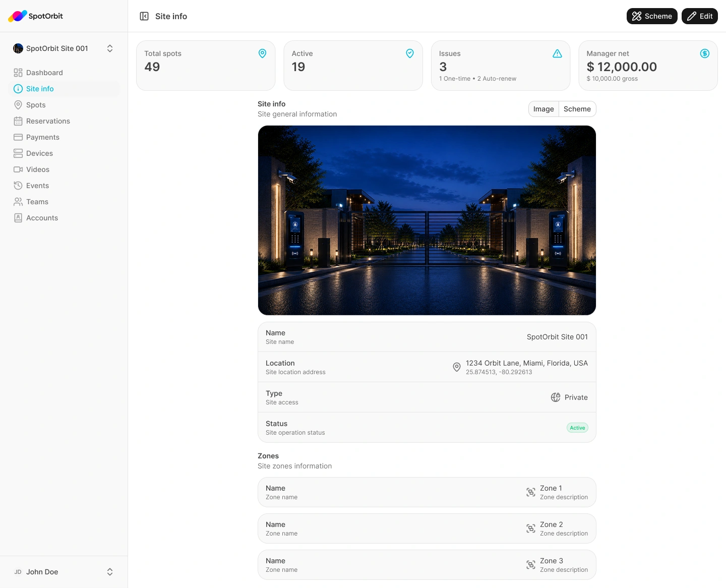Click Zone 2 scan icon
Screen dimensions: 726x588
531,528
